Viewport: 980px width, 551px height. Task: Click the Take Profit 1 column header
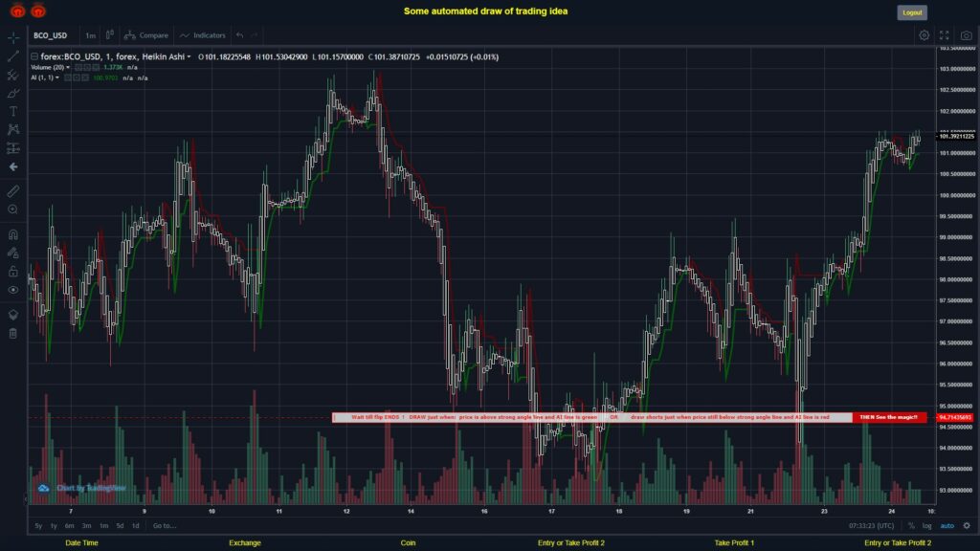[x=734, y=543]
